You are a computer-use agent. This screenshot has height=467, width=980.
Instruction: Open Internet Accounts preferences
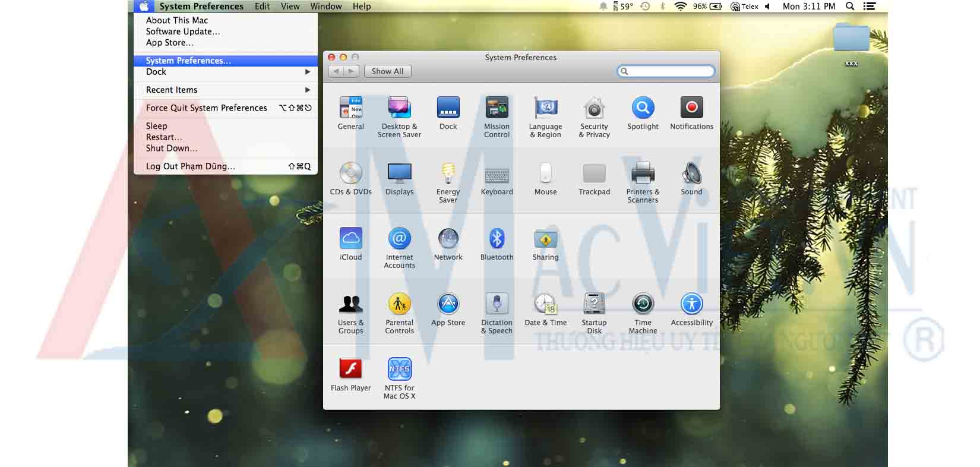pos(399,248)
